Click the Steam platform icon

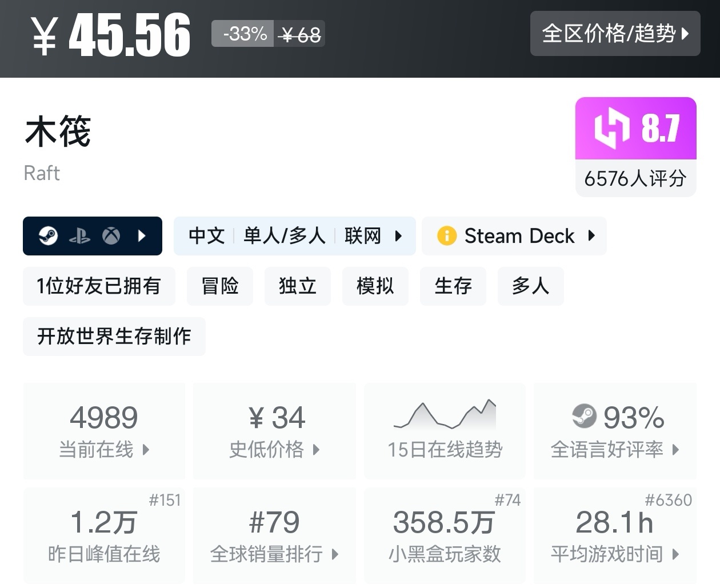(49, 235)
